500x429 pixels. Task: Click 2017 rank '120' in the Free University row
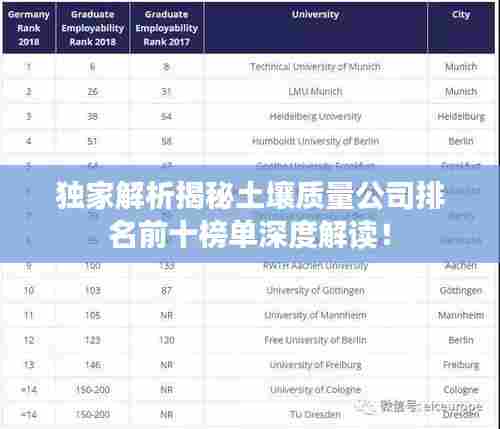click(167, 340)
